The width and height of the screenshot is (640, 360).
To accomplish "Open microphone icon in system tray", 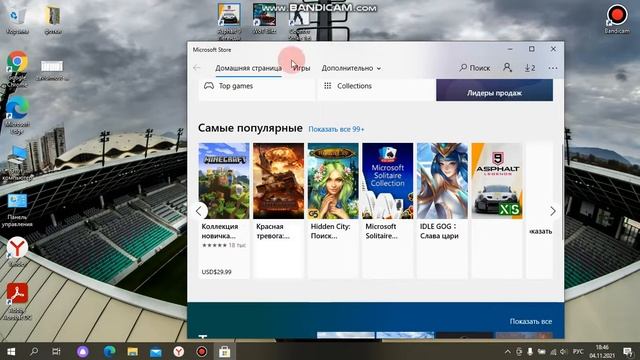I will click(x=530, y=351).
